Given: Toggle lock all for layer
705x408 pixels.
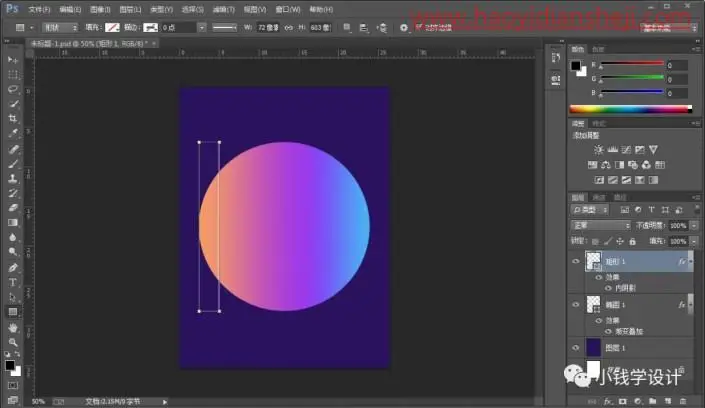Looking at the screenshot, I should pos(633,242).
